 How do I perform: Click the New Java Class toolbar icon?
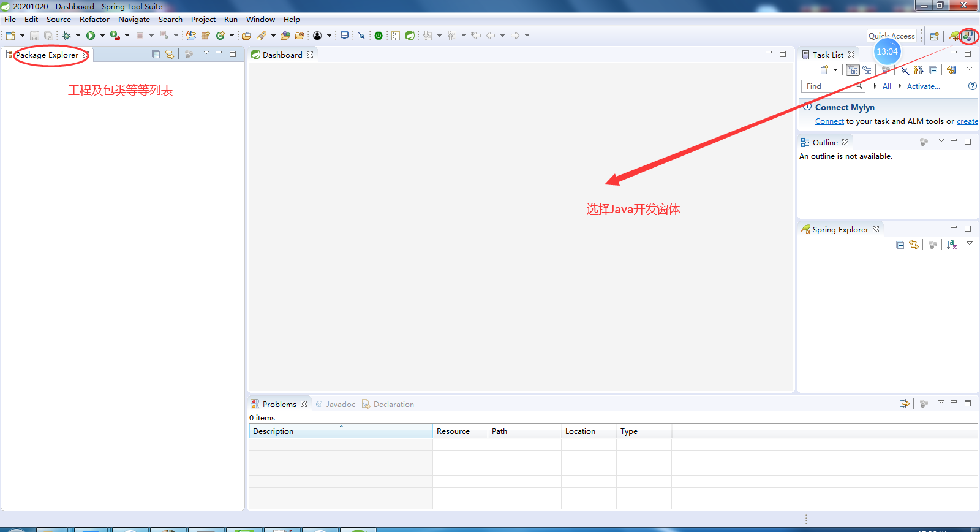point(220,36)
